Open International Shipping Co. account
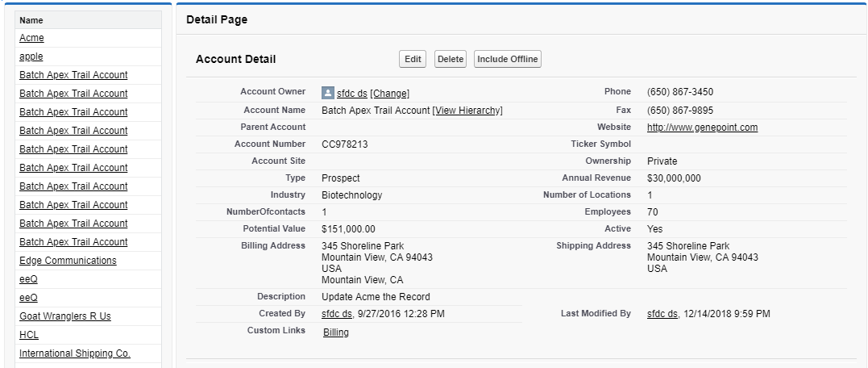The width and height of the screenshot is (868, 368). pos(75,353)
